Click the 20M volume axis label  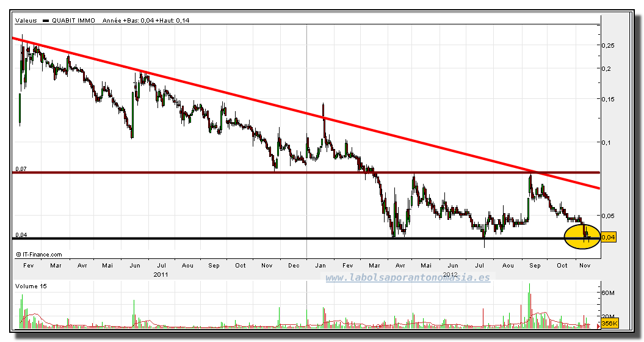pyautogui.click(x=608, y=316)
